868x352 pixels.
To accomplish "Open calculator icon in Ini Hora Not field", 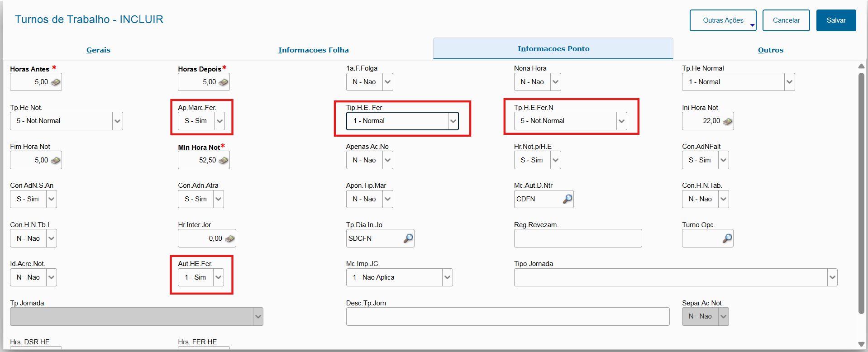I will [x=727, y=121].
